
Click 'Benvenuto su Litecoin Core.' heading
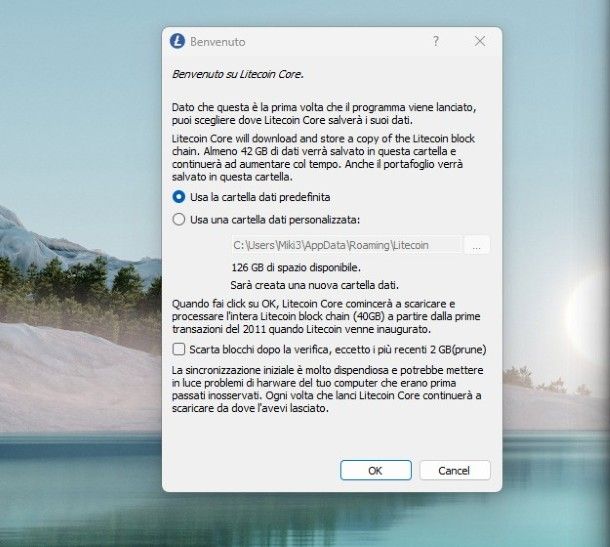238,74
